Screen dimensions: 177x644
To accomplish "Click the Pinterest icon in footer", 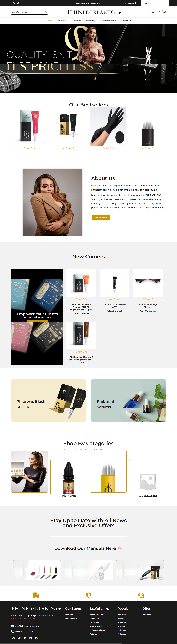I will (x=25, y=638).
